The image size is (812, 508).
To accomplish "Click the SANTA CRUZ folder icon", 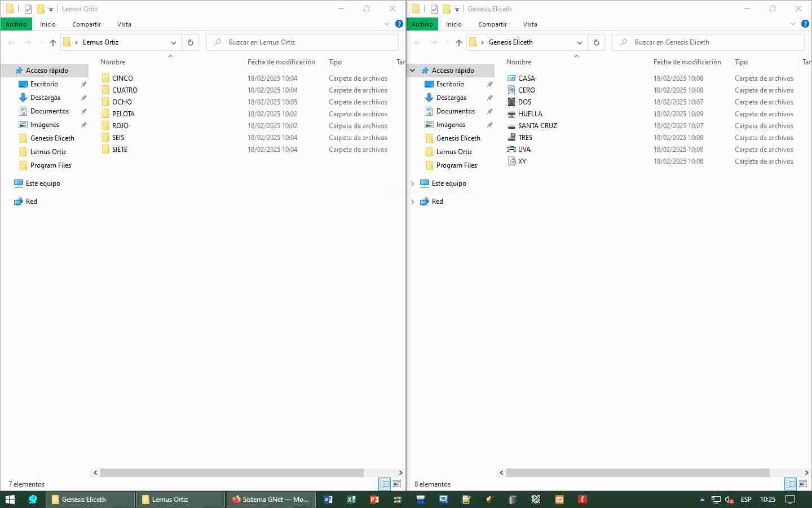I will point(511,126).
